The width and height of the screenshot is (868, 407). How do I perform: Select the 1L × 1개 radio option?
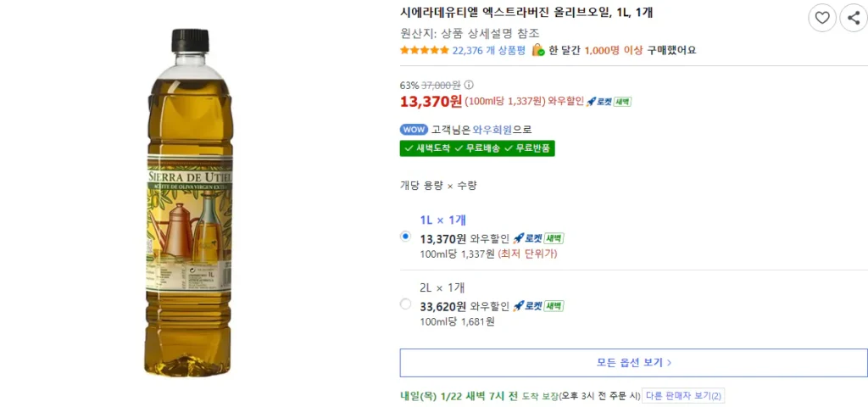(x=405, y=237)
